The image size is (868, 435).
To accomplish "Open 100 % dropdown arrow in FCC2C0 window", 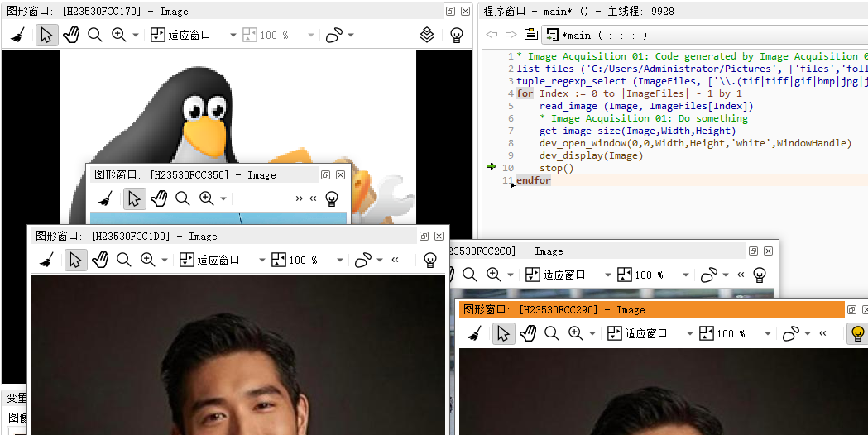I will tap(685, 275).
